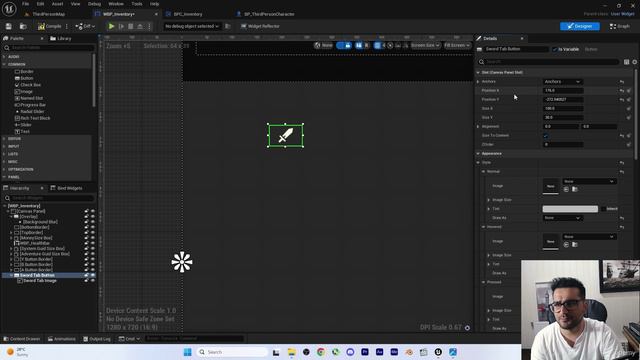Toggle lock icon for Money Size Box
640x360 pixels.
pos(87,238)
